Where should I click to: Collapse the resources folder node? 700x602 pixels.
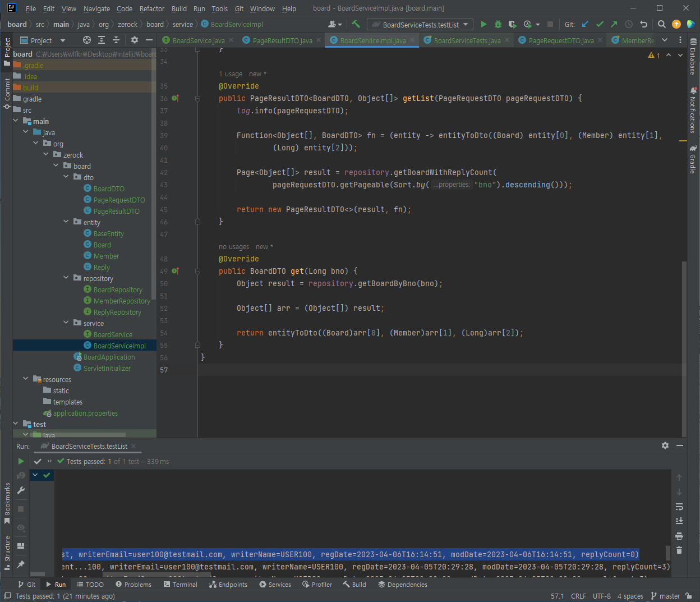[x=26, y=379]
